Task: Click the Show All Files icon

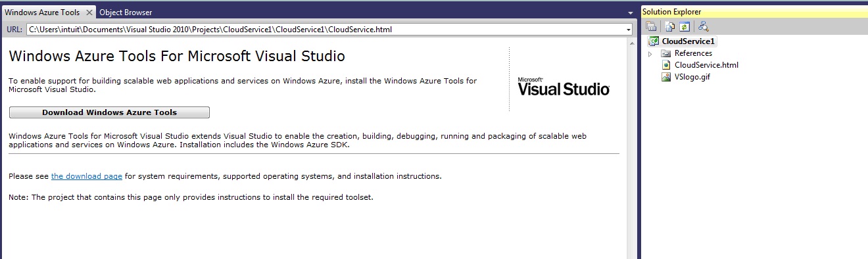Action: [x=670, y=27]
